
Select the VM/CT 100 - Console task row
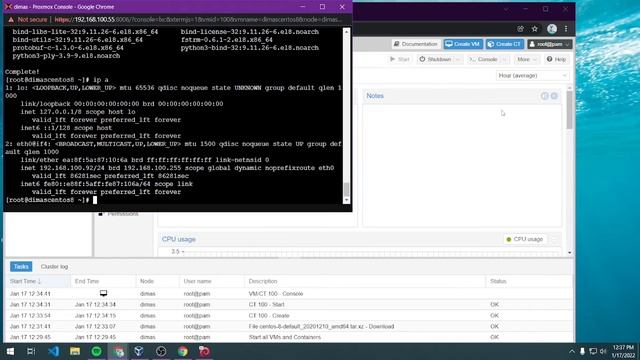point(289,293)
